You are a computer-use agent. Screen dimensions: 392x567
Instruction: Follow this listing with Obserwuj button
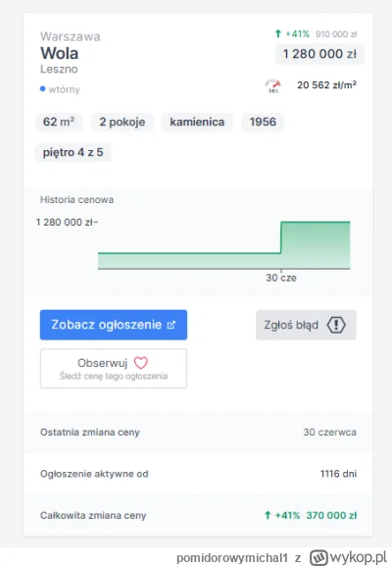point(114,369)
